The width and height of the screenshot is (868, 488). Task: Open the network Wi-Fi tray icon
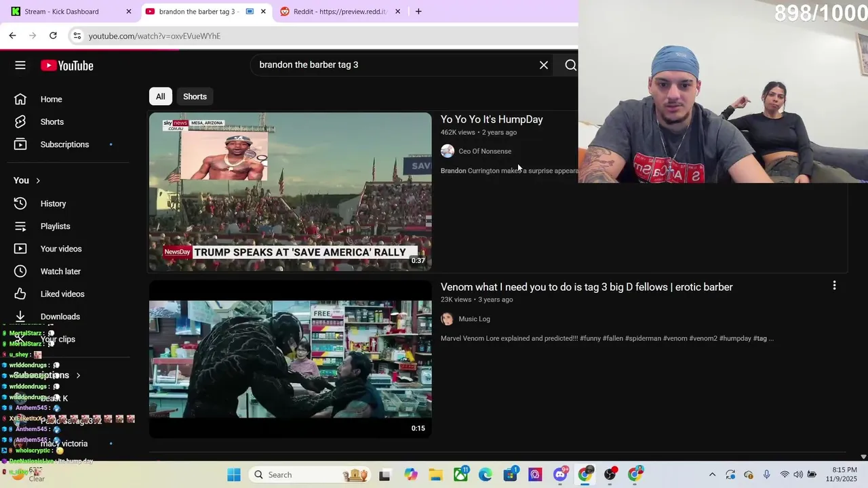[785, 474]
